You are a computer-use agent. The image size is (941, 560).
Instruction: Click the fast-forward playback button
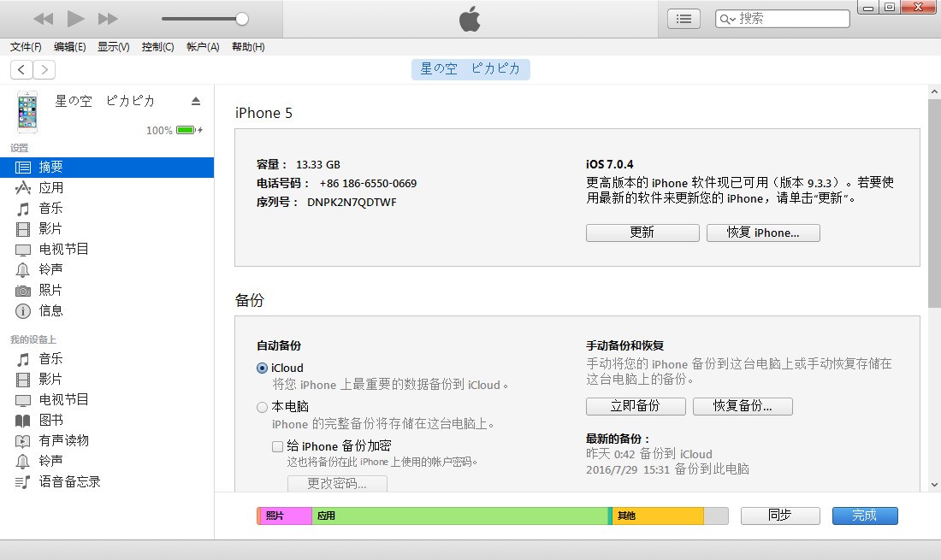tap(108, 19)
